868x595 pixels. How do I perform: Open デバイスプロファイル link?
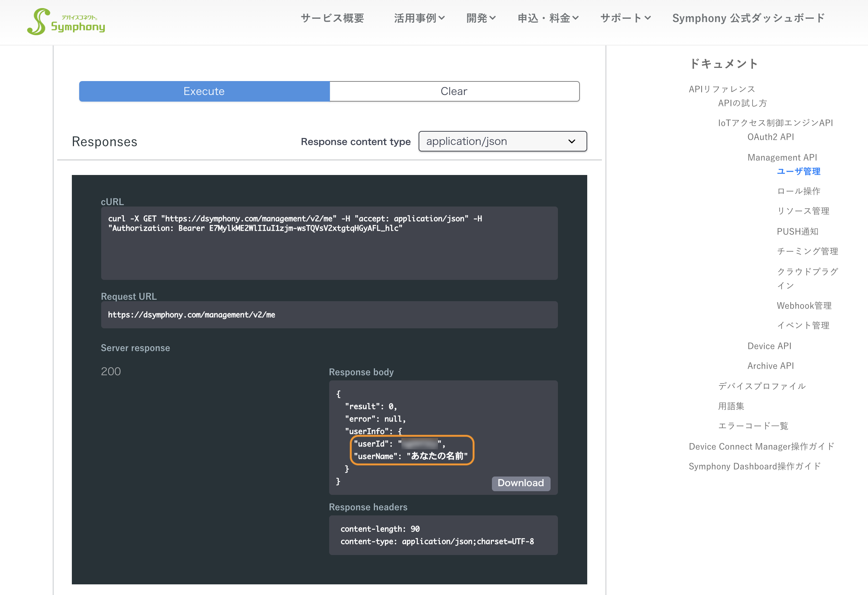tap(762, 386)
